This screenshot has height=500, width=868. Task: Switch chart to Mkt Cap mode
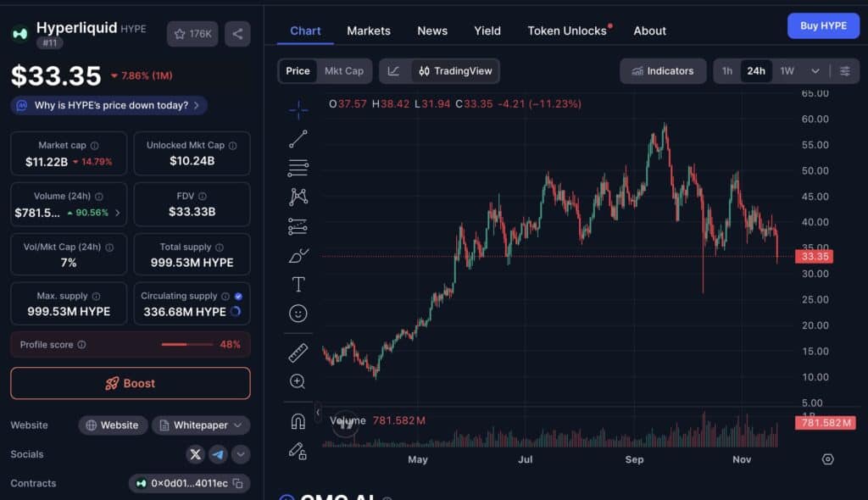point(344,71)
